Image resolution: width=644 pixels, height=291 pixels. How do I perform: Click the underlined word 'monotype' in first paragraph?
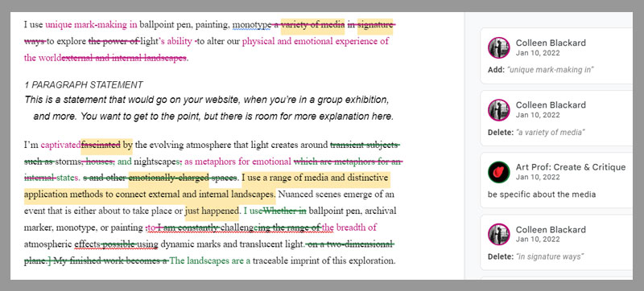251,25
